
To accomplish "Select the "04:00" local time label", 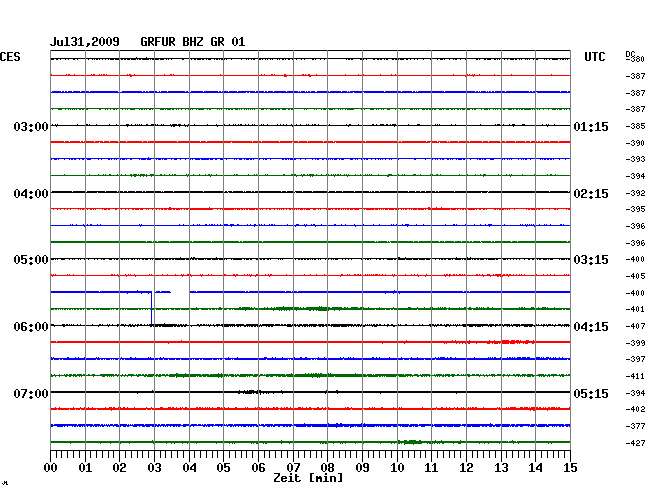I will 31,194.
